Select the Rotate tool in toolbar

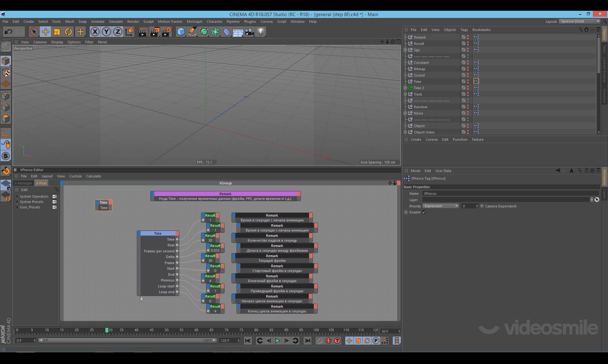click(x=68, y=32)
